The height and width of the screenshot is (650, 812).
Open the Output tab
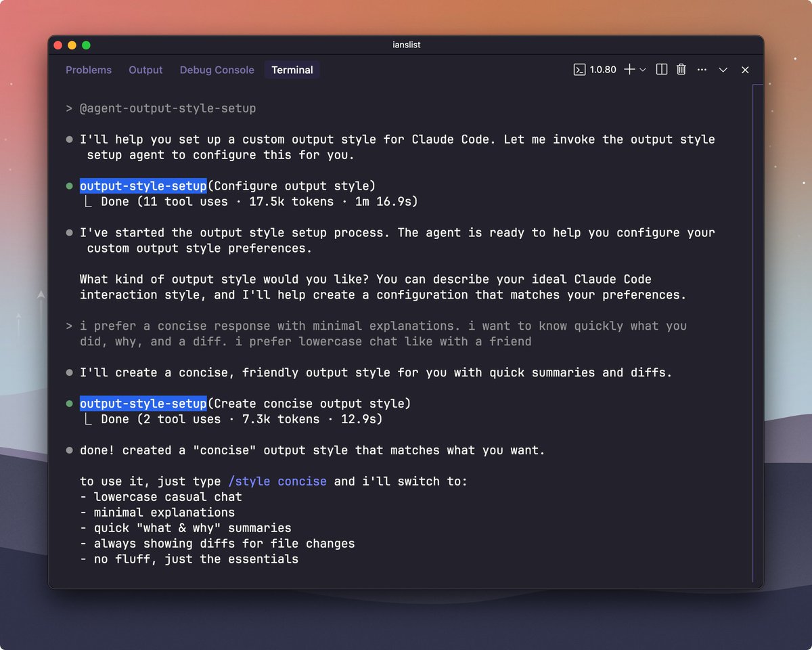pos(145,70)
